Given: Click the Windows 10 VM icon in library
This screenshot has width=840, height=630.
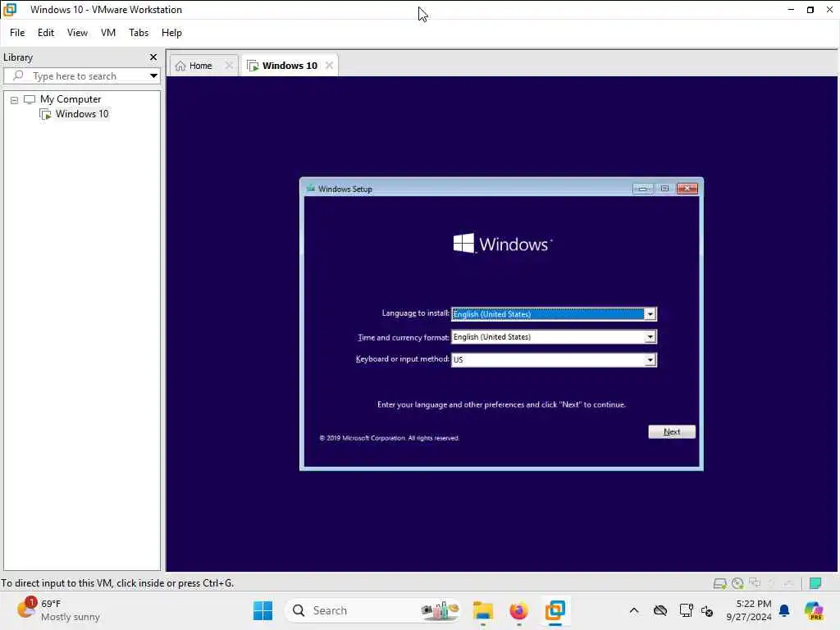Looking at the screenshot, I should (x=46, y=114).
